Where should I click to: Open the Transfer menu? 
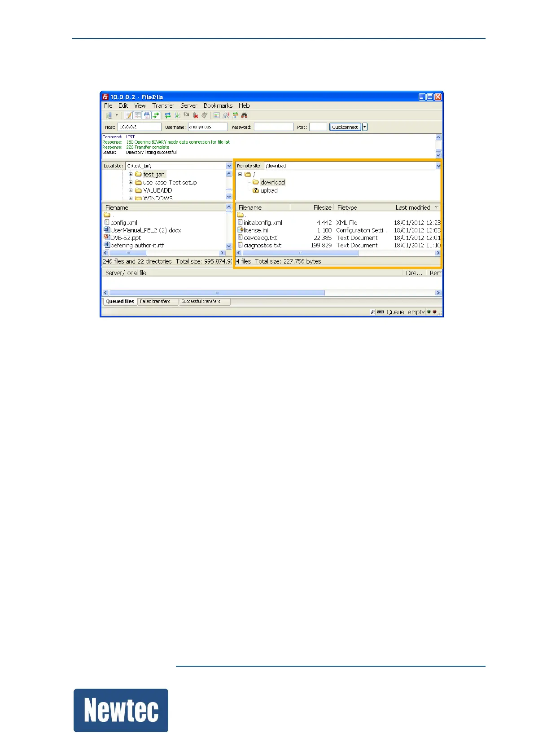click(x=163, y=105)
